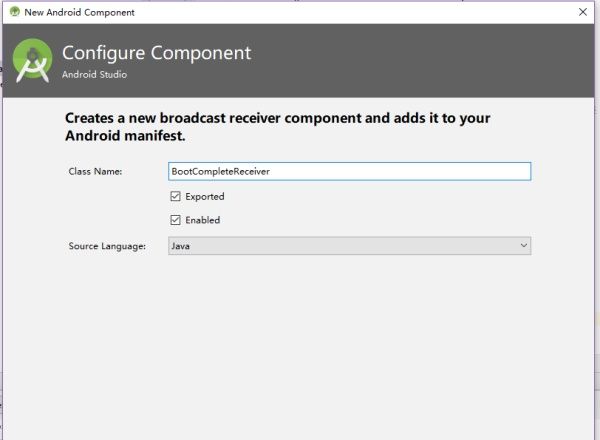Click the 'Configure Component' heading
This screenshot has height=440, width=600.
[157, 53]
